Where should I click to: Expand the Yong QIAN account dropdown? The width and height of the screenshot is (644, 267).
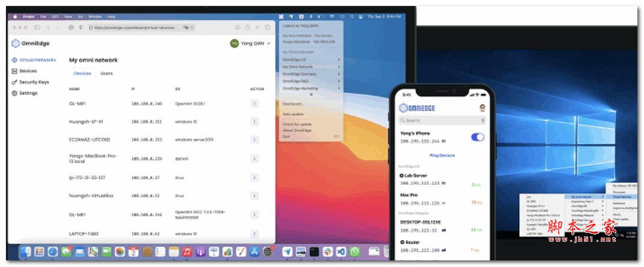pos(251,43)
